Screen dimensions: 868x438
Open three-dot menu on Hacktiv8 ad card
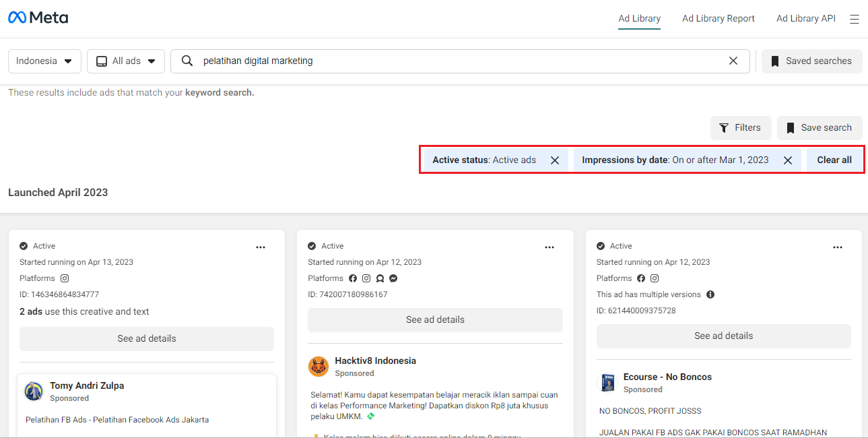click(x=549, y=247)
